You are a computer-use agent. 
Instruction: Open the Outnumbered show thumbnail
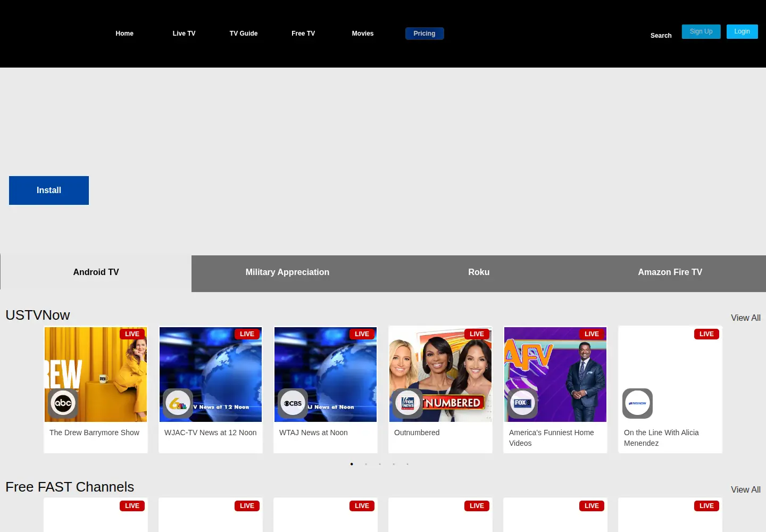440,375
